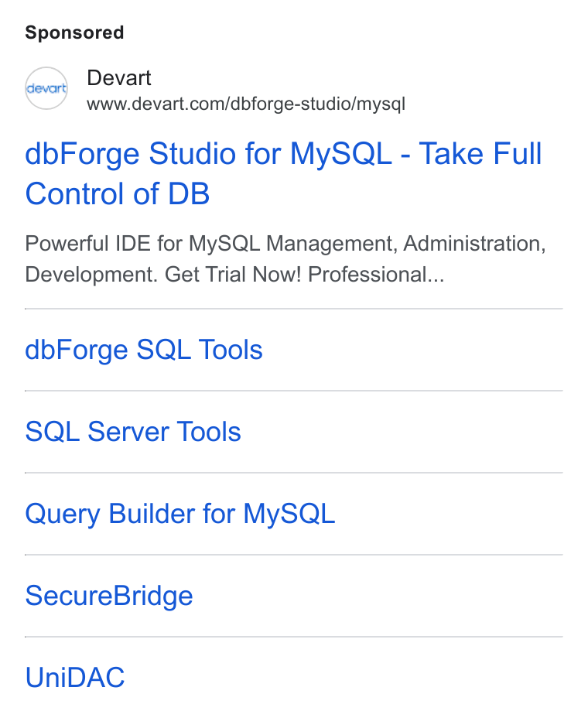Viewport: 588px width, 718px height.
Task: Click the Sponsored label
Action: tap(74, 33)
